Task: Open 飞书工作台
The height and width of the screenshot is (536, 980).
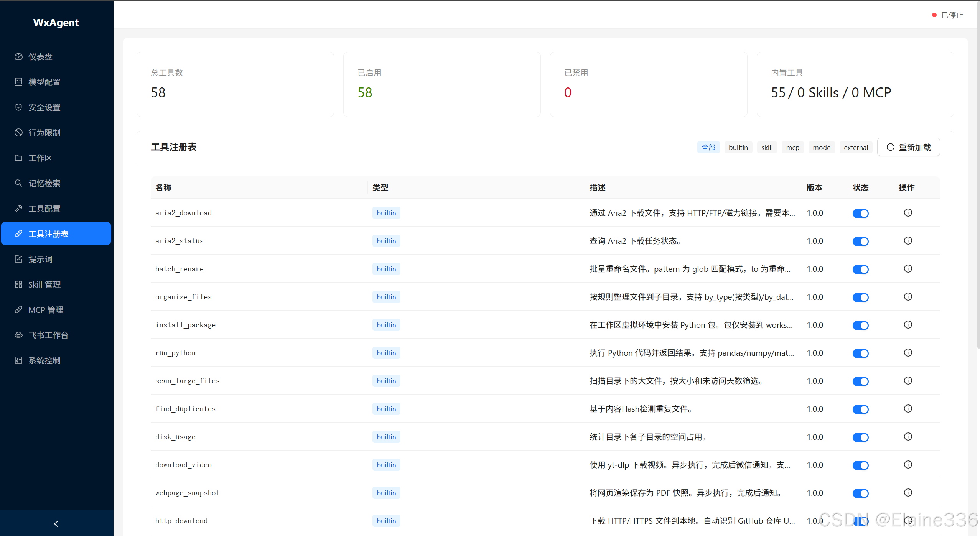Action: (56, 335)
